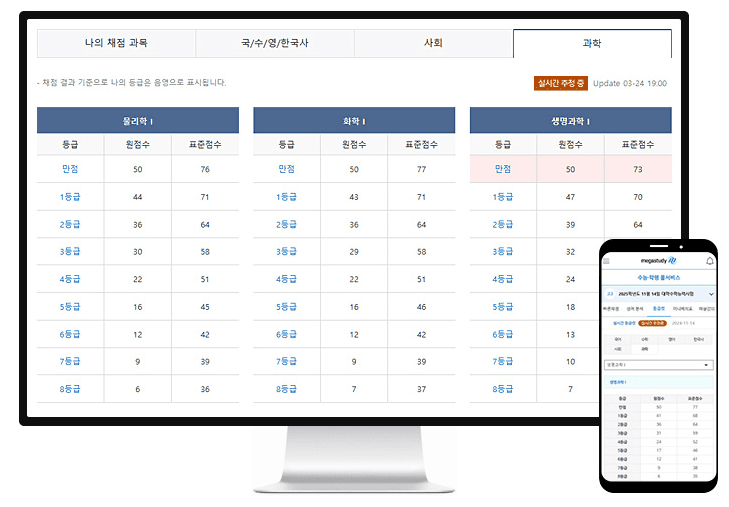
Task: Click standard score 73 in 생명과학Ⅰ 만점 row
Action: click(x=638, y=169)
